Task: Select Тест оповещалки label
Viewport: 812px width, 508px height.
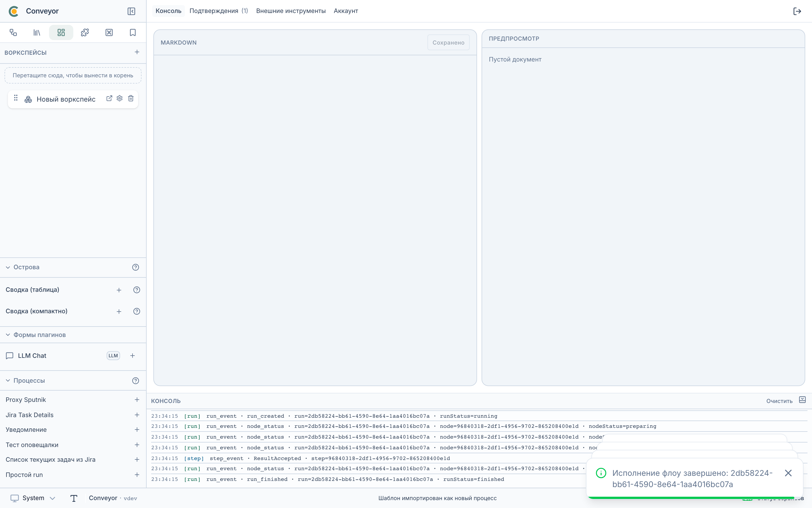Action: click(x=32, y=445)
